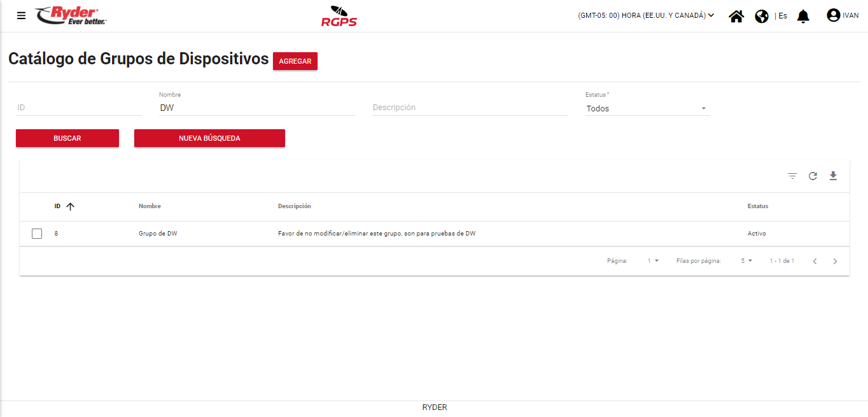Image resolution: width=868 pixels, height=417 pixels.
Task: Open the table filter list icon
Action: point(792,176)
